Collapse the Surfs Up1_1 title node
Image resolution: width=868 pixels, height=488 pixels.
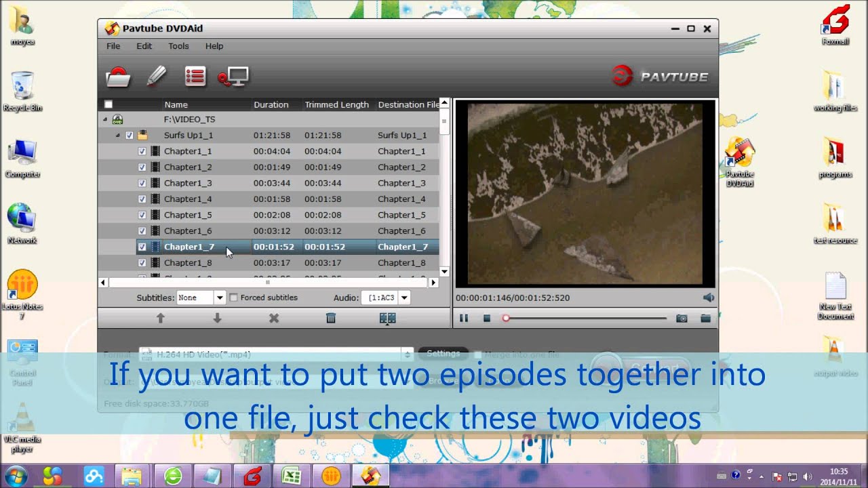(117, 136)
